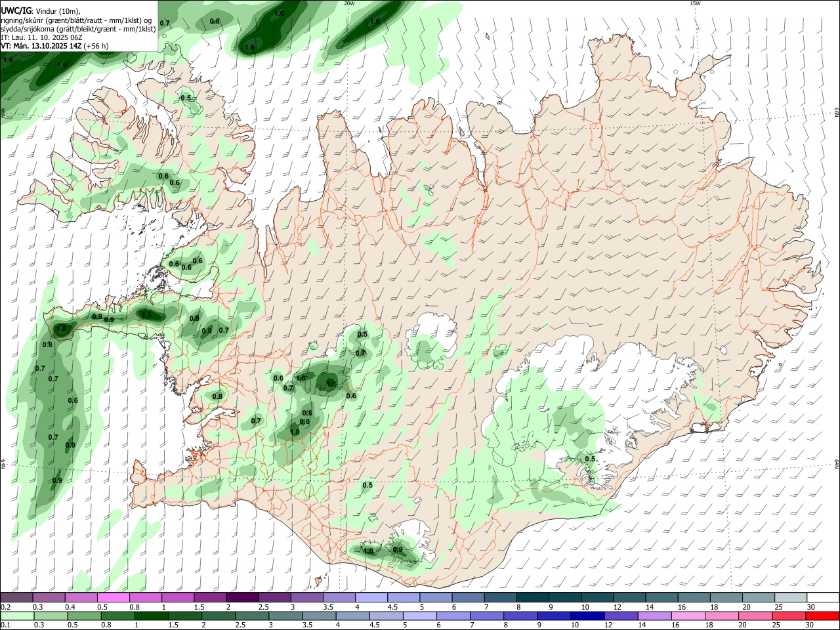
Task: Click the '1.1' precipitation value on the map
Action: point(331,385)
